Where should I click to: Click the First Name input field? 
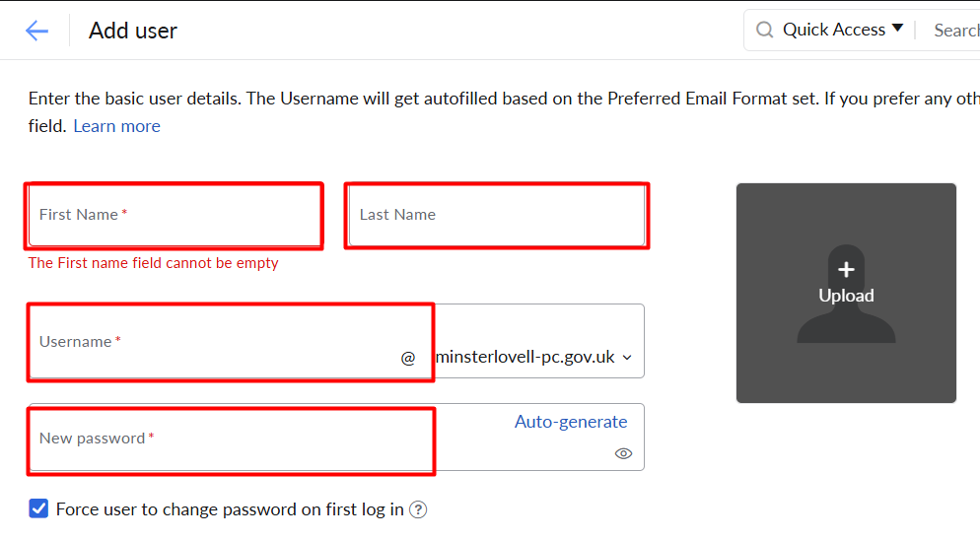(x=175, y=215)
